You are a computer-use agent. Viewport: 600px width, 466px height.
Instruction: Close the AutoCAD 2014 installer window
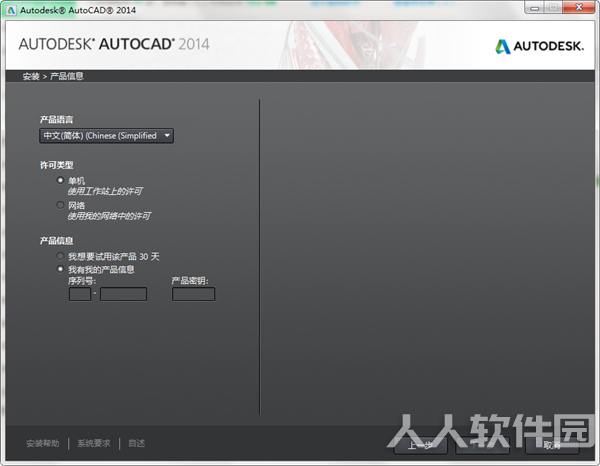pyautogui.click(x=579, y=8)
